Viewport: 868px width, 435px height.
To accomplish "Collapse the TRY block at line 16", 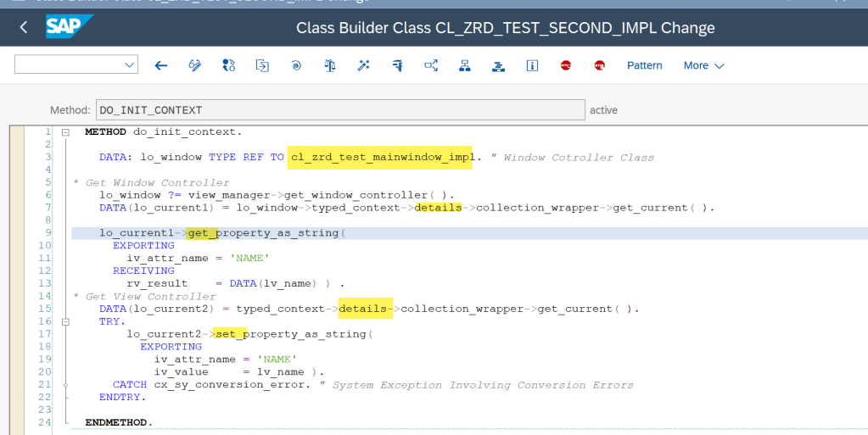I will [66, 321].
